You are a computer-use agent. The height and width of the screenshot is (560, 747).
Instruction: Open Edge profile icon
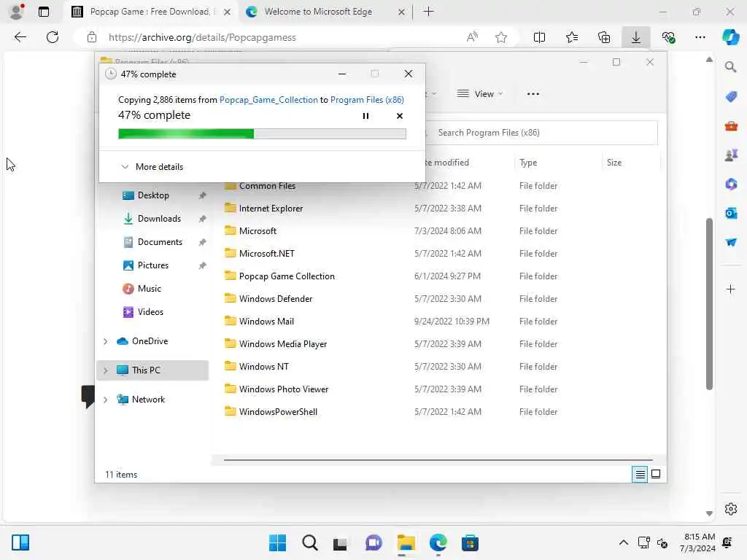pos(17,12)
